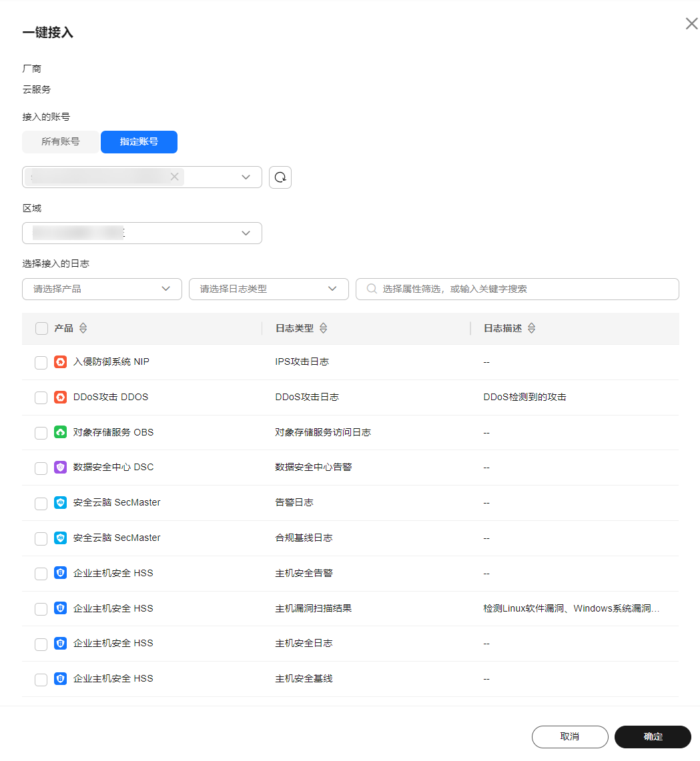The height and width of the screenshot is (761, 700).
Task: Click the HSS icon in 主机安全基线 row
Action: [60, 678]
